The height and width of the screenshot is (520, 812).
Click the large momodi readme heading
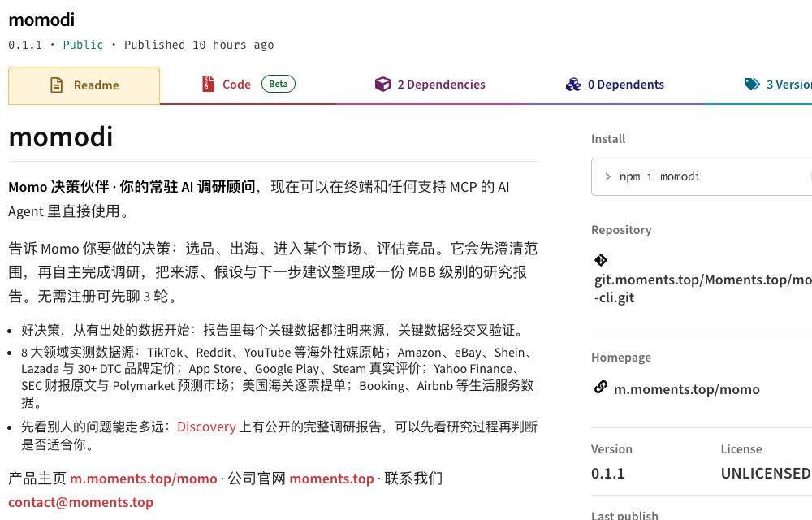point(61,136)
